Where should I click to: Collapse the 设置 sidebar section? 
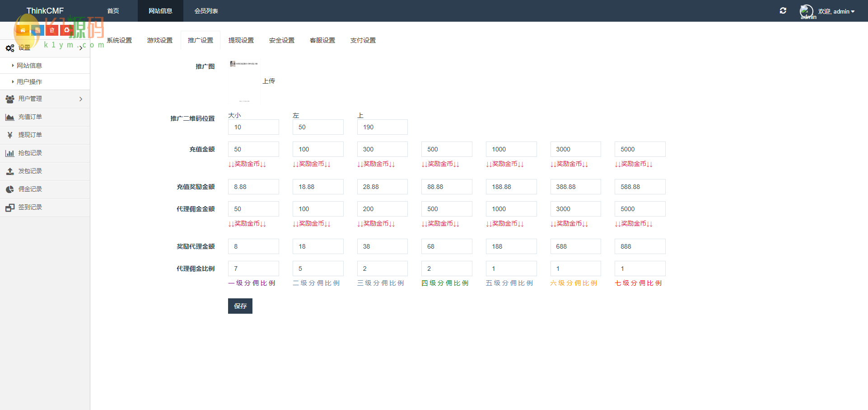pos(45,48)
